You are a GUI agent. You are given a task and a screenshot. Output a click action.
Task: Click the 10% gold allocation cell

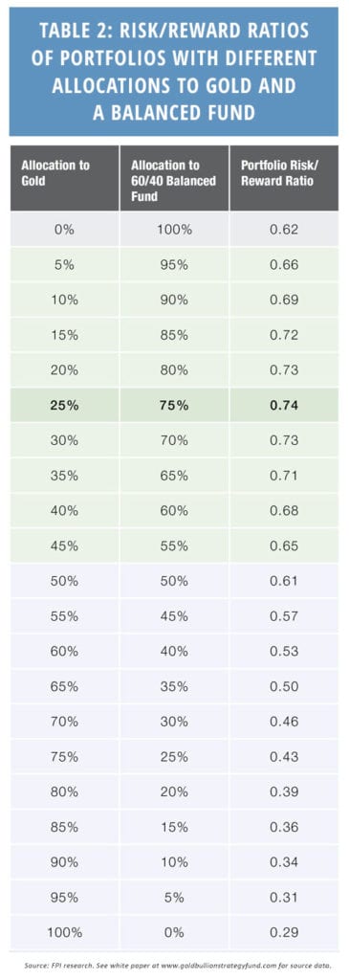pos(64,300)
